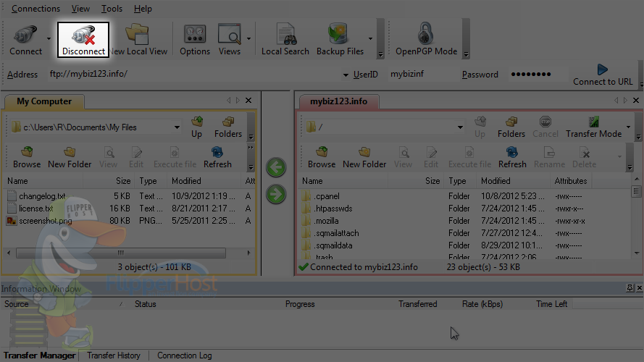Expand the Views dropdown arrow
Screen dimensions: 644x362
coord(249,39)
